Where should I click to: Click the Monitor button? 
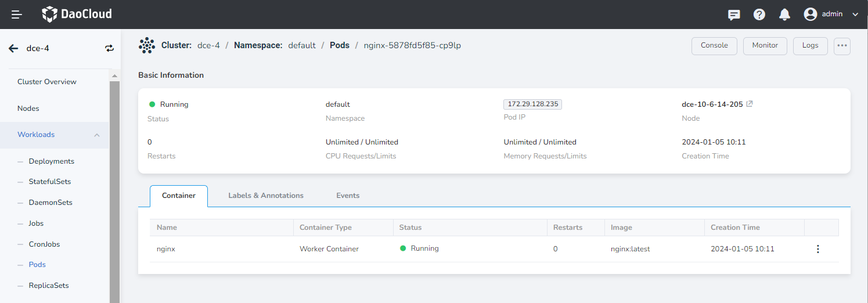[x=765, y=46]
